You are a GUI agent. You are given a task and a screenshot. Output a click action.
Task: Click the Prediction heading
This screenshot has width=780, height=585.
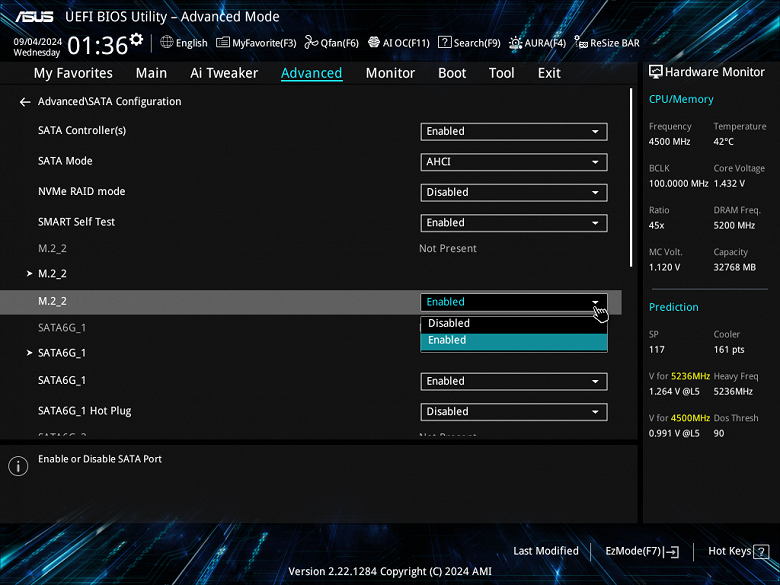pos(674,307)
